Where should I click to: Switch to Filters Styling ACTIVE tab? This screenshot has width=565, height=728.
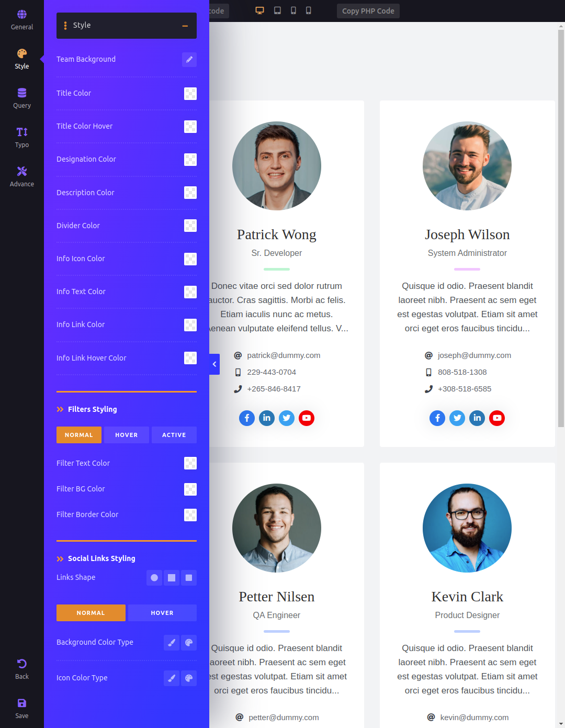174,435
